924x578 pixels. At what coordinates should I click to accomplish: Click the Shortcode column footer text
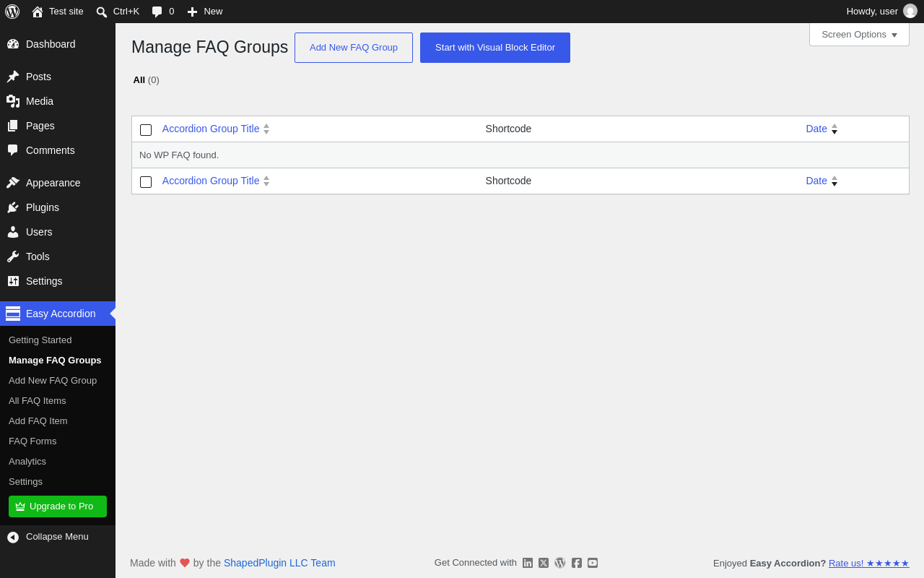[508, 181]
